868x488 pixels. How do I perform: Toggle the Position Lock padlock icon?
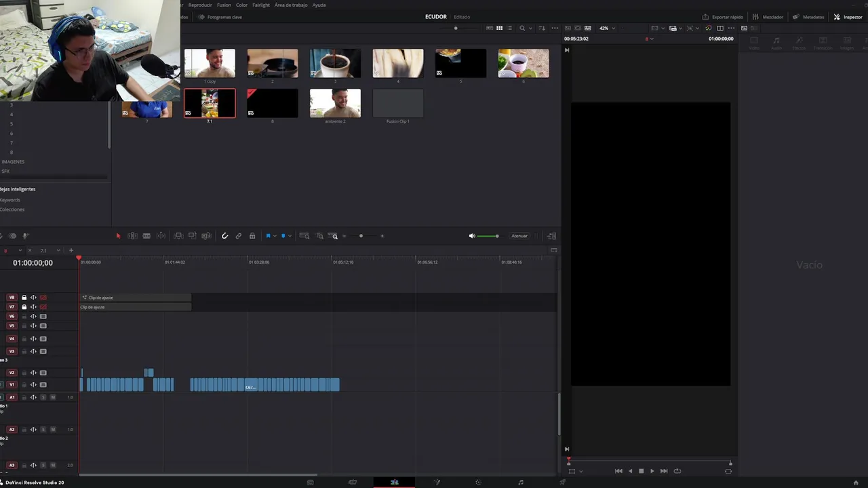[x=252, y=236]
